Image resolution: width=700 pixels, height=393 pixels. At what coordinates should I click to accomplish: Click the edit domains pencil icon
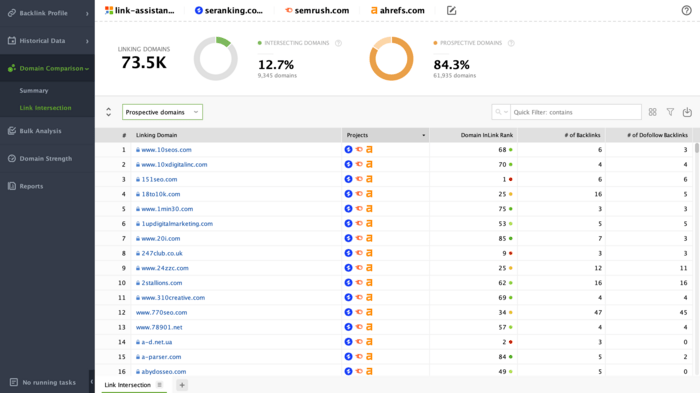pos(451,10)
